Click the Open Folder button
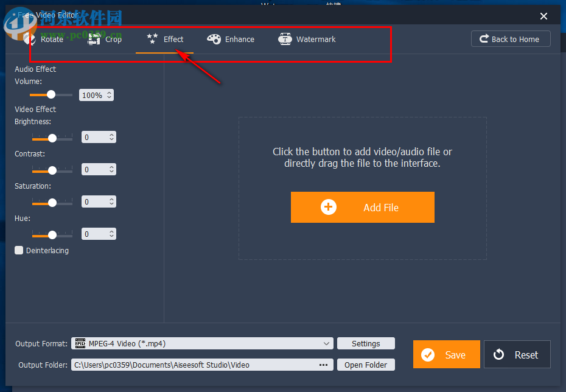Image resolution: width=566 pixels, height=392 pixels. [x=366, y=365]
